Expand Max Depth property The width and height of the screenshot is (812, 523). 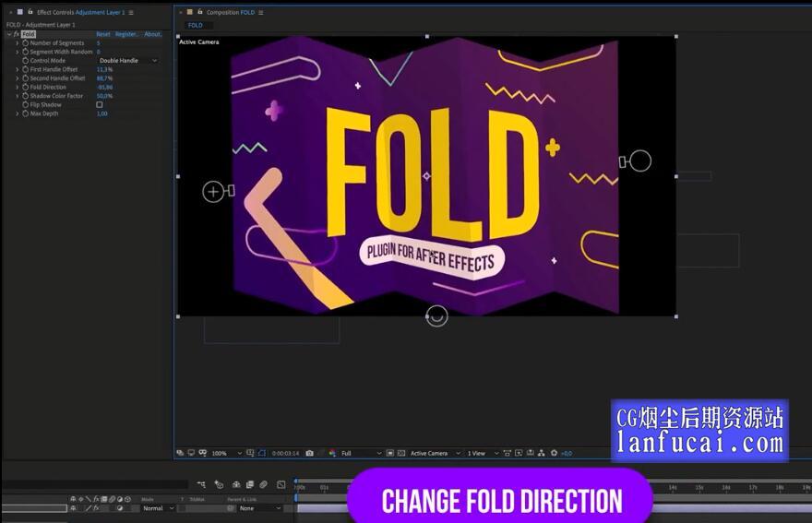18,113
